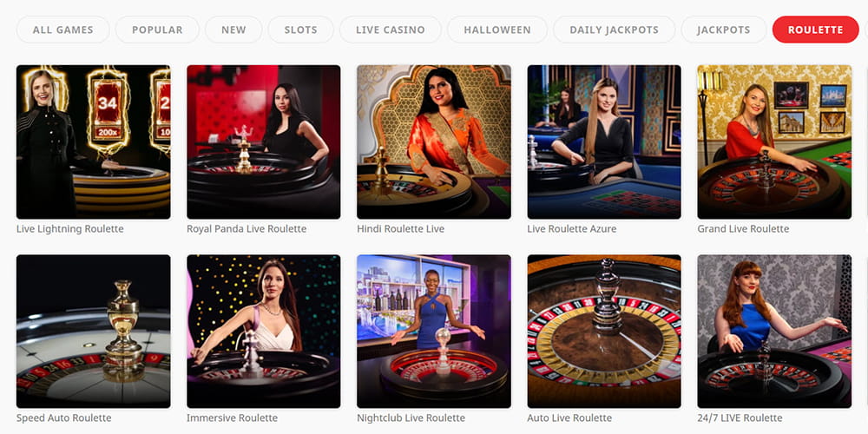Select the Popular category tab

[x=157, y=30]
